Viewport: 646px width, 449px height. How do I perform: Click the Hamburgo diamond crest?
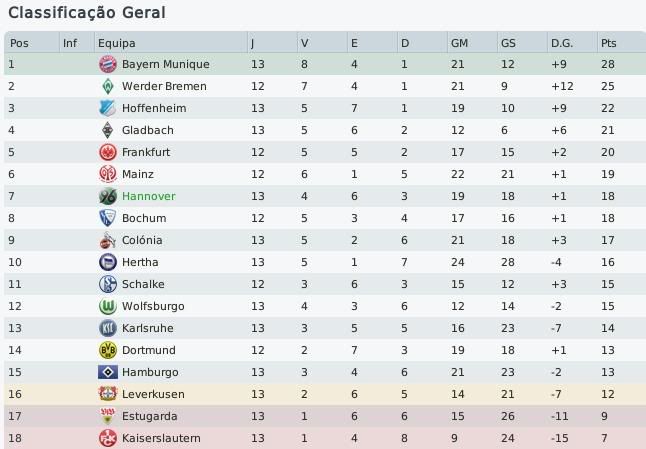coord(107,372)
